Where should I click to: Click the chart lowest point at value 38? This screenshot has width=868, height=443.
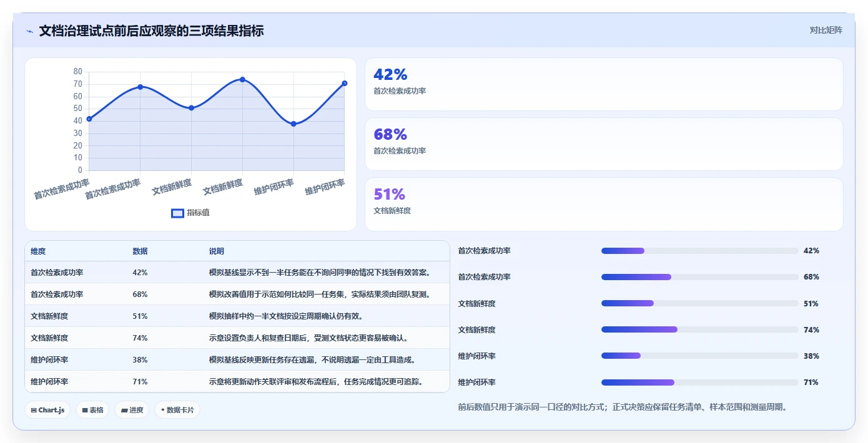point(293,124)
